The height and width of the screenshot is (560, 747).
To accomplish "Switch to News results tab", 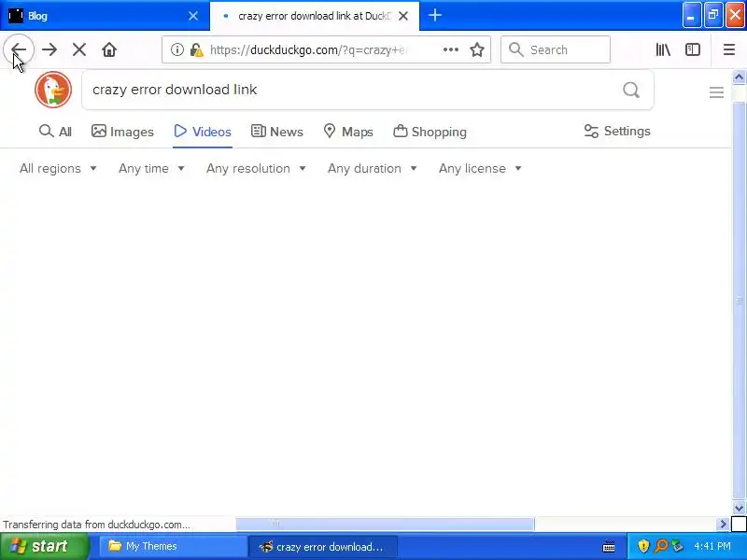I will [276, 132].
